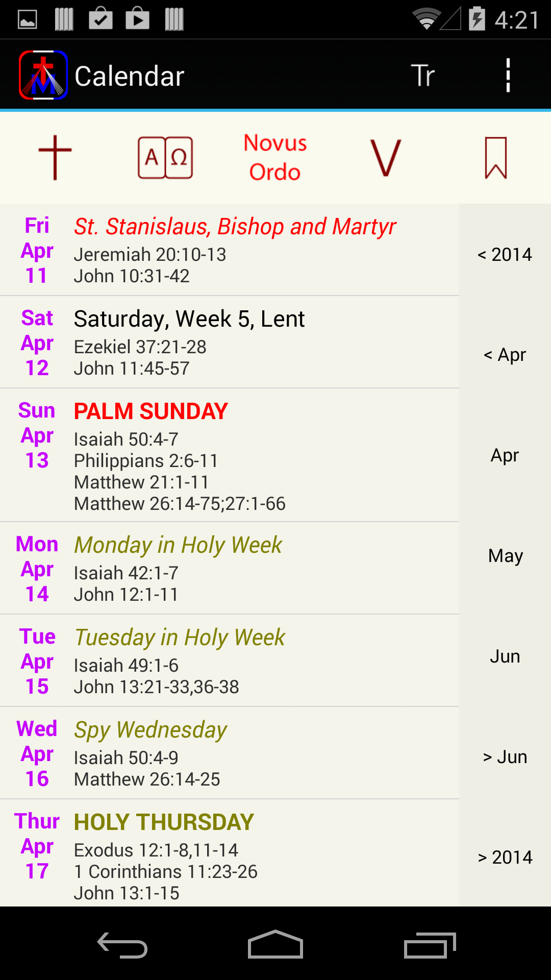Advance past June using > Jun
This screenshot has width=551, height=980.
(505, 756)
